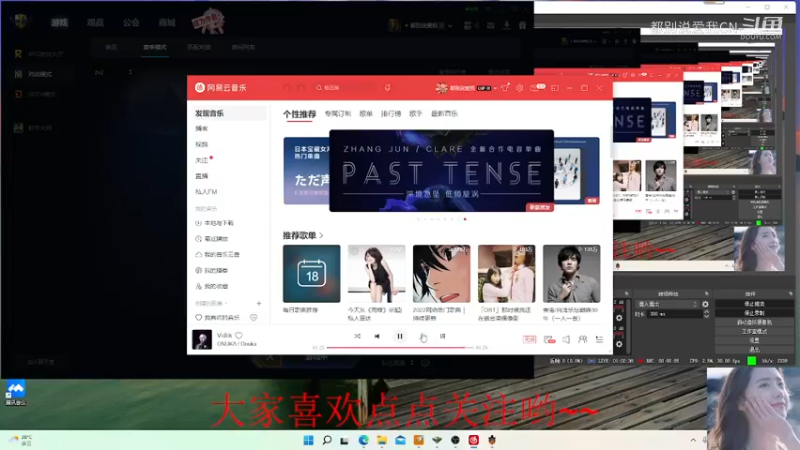Open the 「OST」 drama soundtrack playlist
The width and height of the screenshot is (800, 450).
[x=507, y=274]
